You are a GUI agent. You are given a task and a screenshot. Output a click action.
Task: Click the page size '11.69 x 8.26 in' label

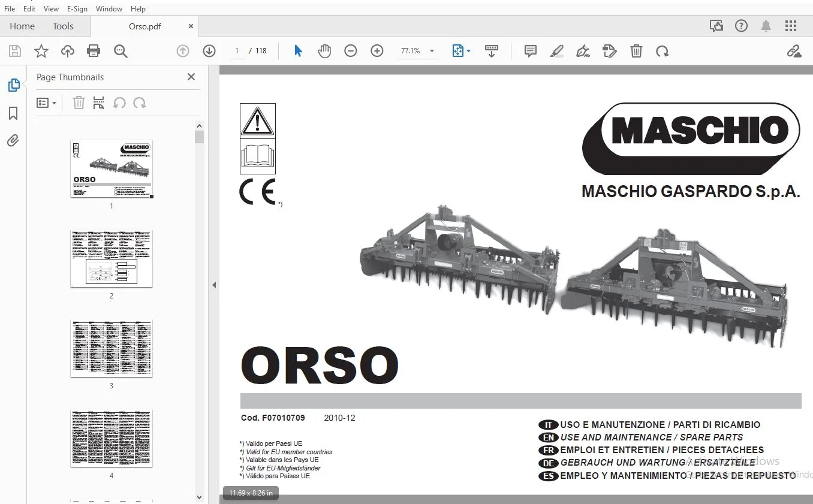(251, 493)
